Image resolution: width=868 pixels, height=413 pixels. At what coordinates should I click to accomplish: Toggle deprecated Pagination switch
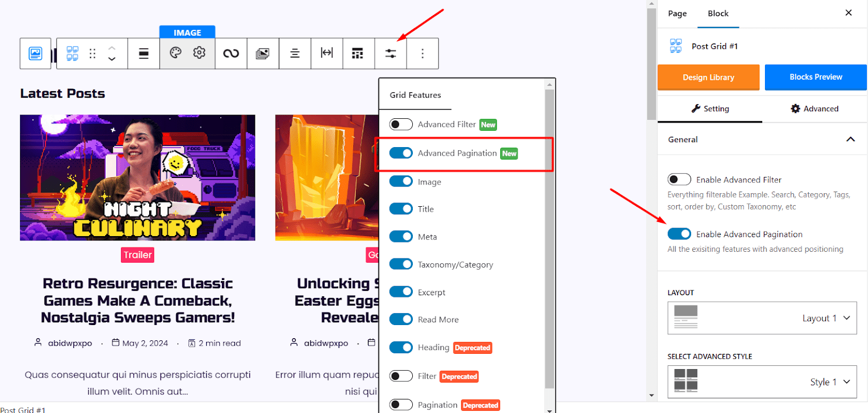(x=401, y=404)
